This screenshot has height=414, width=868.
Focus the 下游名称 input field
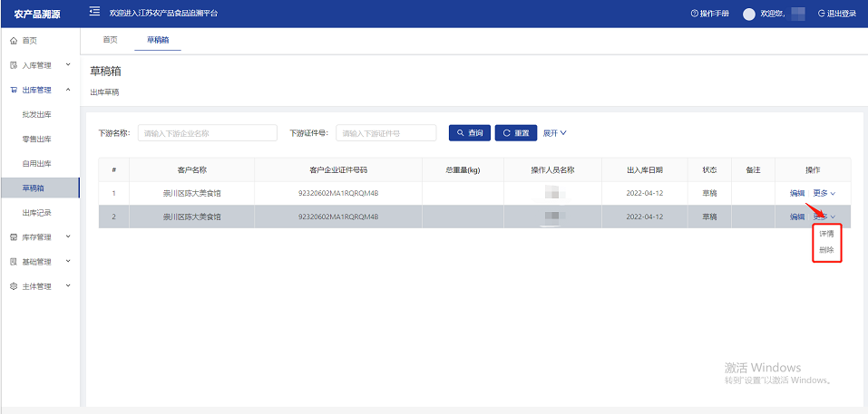click(x=207, y=133)
